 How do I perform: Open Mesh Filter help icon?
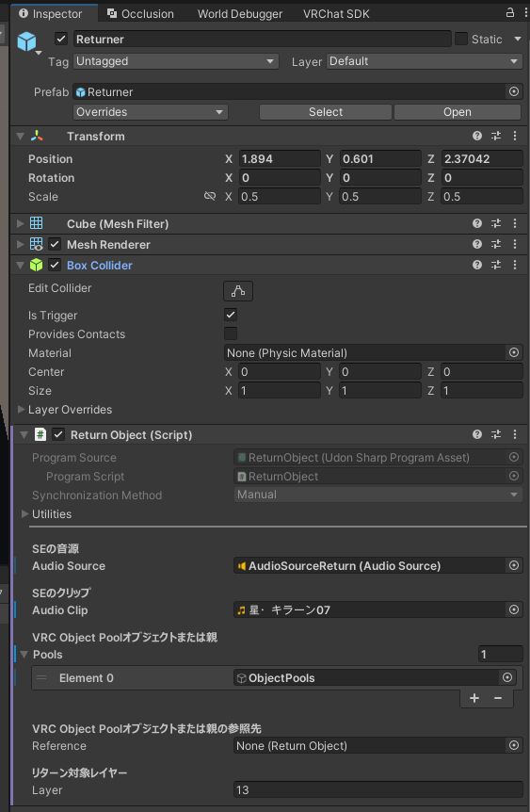[x=477, y=223]
